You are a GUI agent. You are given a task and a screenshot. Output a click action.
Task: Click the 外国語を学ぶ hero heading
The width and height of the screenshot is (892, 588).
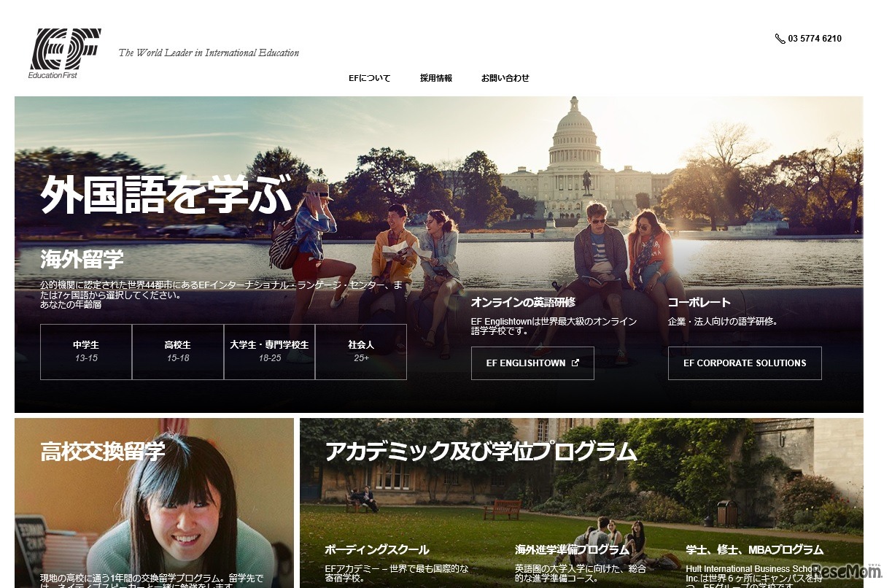click(x=166, y=194)
